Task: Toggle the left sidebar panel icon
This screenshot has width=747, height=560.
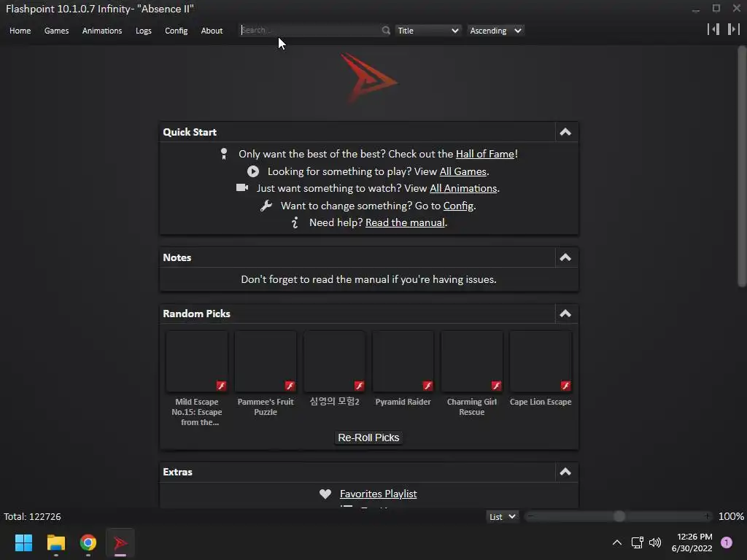Action: pyautogui.click(x=713, y=29)
